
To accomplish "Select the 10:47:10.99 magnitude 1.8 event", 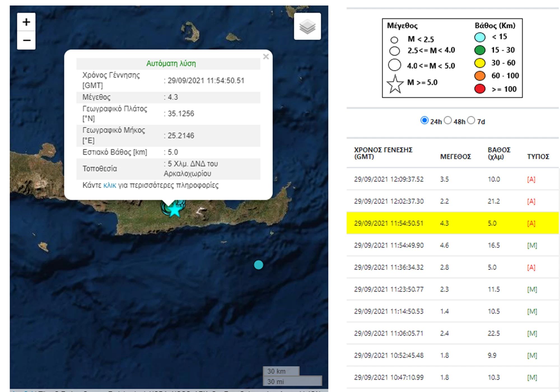I will [x=452, y=377].
